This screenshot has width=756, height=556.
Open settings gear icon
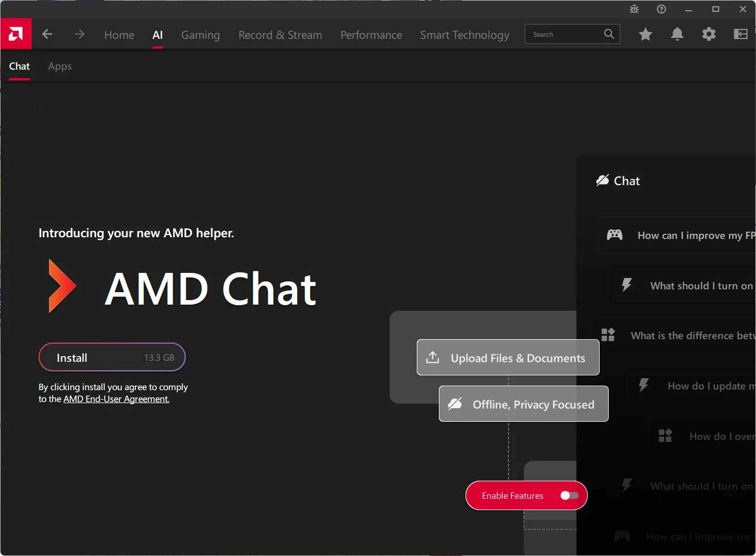[x=709, y=35]
